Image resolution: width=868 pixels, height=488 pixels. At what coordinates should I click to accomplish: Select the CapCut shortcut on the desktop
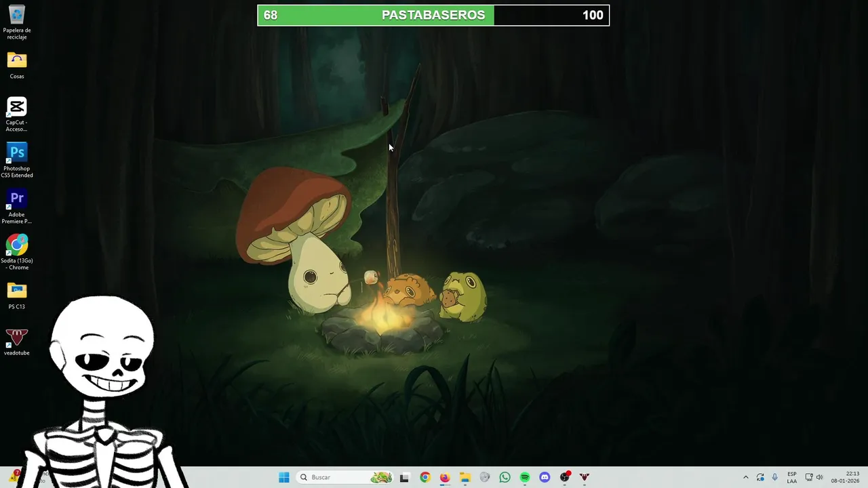pyautogui.click(x=17, y=115)
